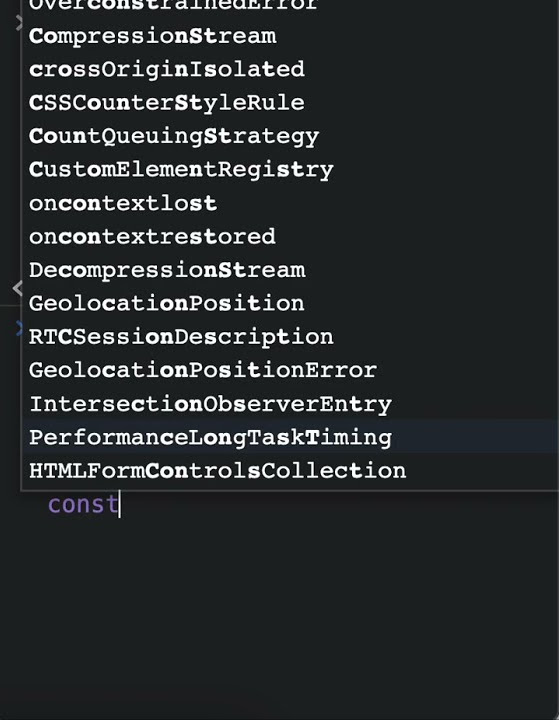
Task: Choose the DecompressionStream entry
Action: (x=290, y=270)
